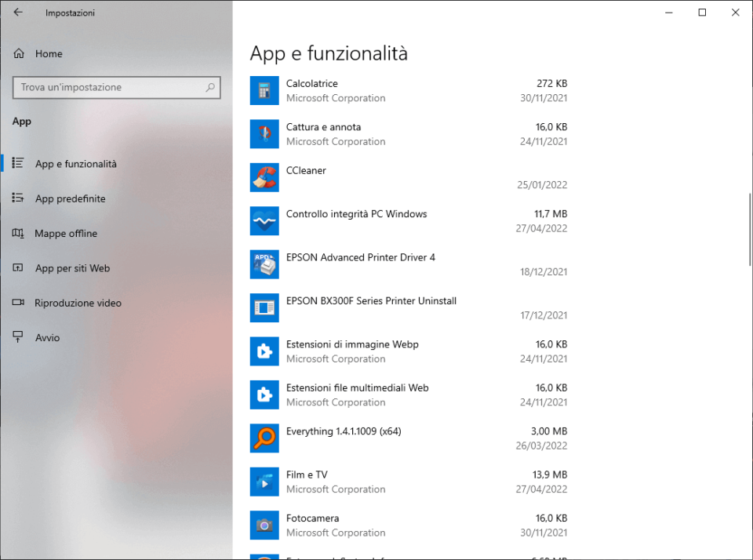
Task: Open the App e funzionalità section
Action: [117, 164]
